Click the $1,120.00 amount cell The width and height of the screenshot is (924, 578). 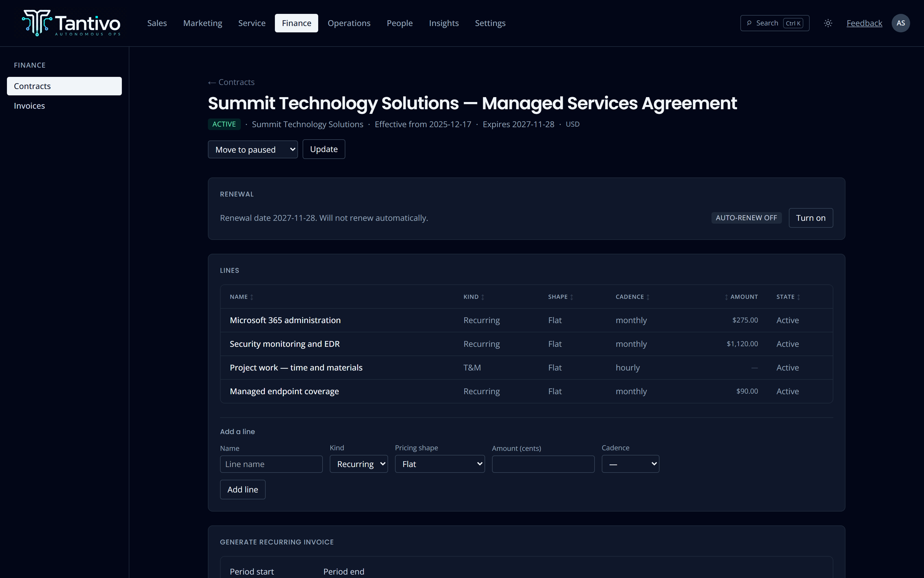tap(742, 344)
